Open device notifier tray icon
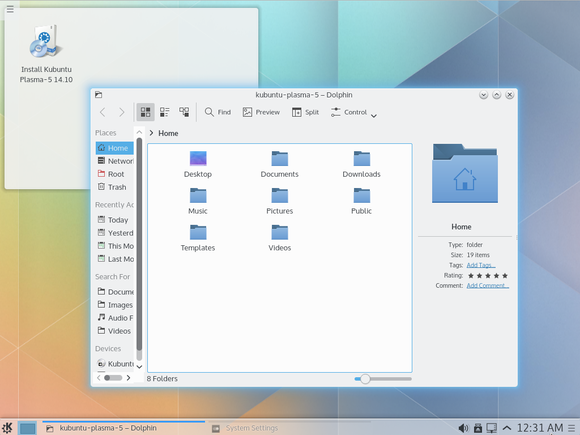Image resolution: width=580 pixels, height=435 pixels. point(478,428)
